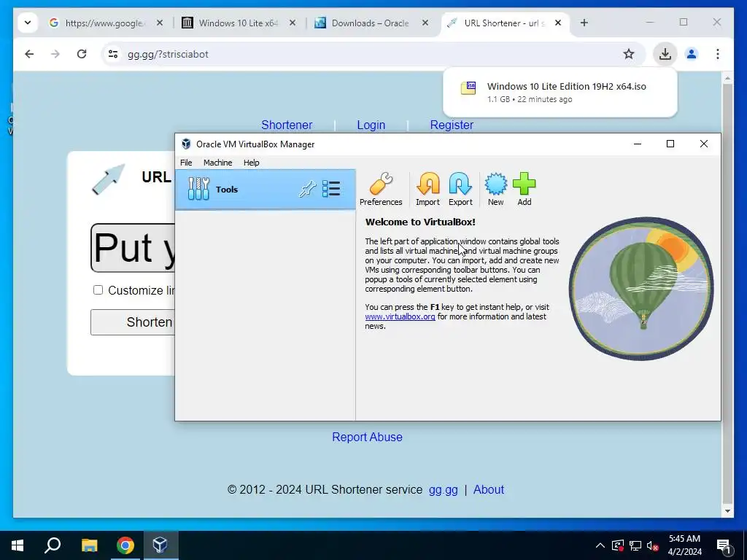Image resolution: width=747 pixels, height=560 pixels.
Task: Open a new Chrome tab
Action: pos(584,23)
